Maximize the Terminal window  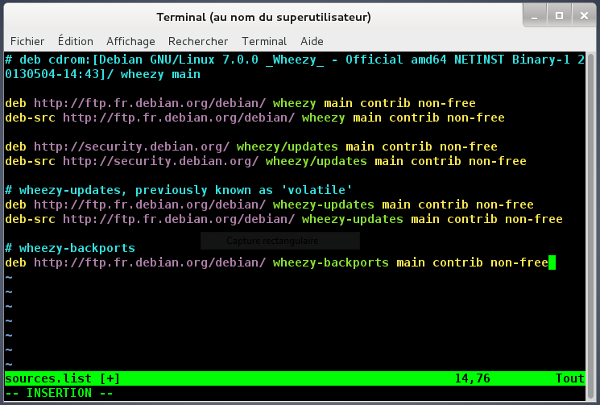(x=559, y=16)
